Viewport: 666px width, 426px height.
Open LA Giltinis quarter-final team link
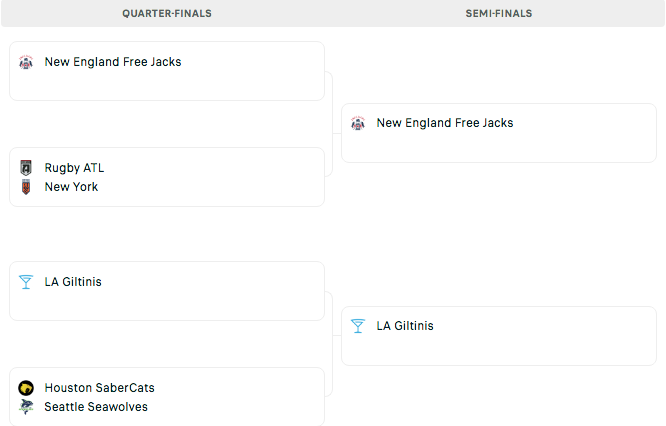73,282
